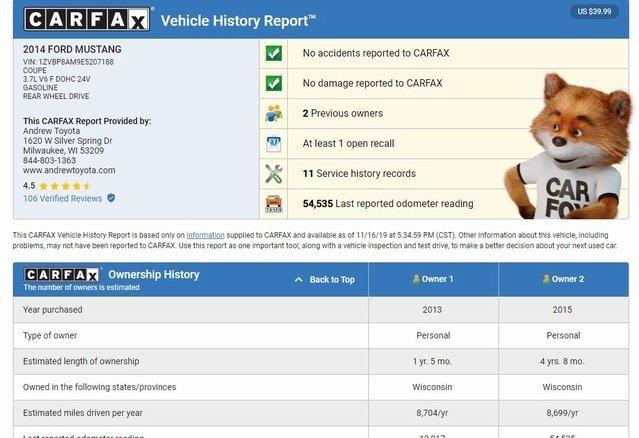
Task: Click the CARFAX logo in the header
Action: point(88,19)
